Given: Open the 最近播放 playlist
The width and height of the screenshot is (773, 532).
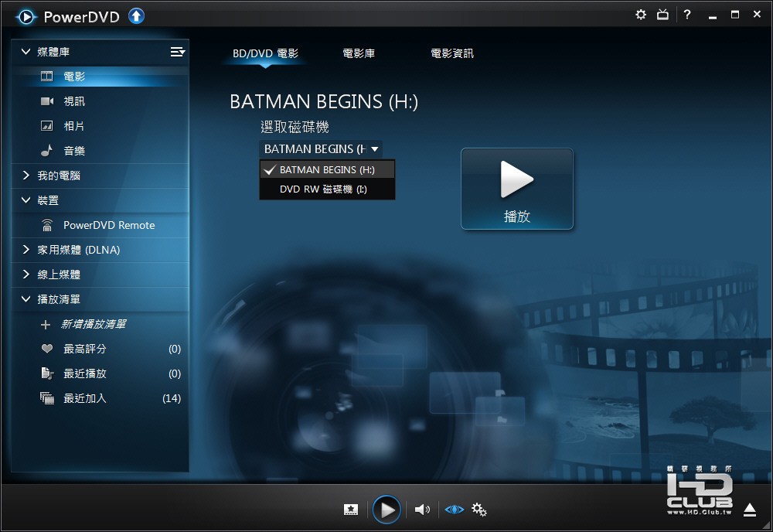Looking at the screenshot, I should tap(100, 373).
